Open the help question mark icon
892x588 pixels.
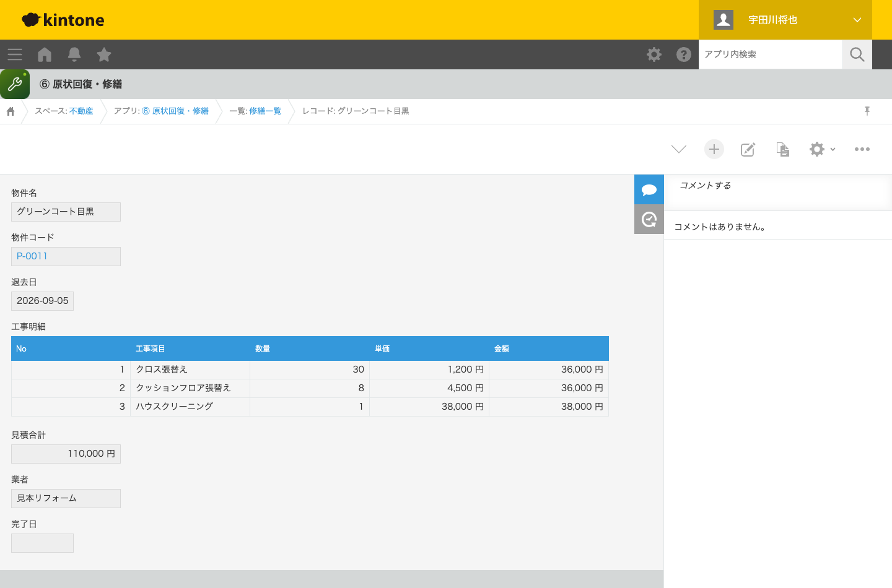pos(684,54)
